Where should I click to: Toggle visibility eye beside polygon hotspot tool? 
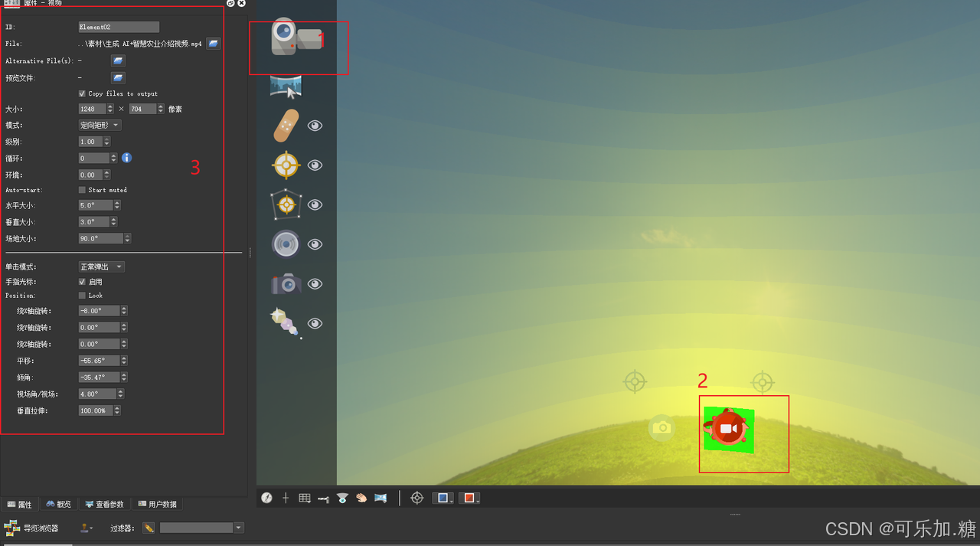click(315, 204)
